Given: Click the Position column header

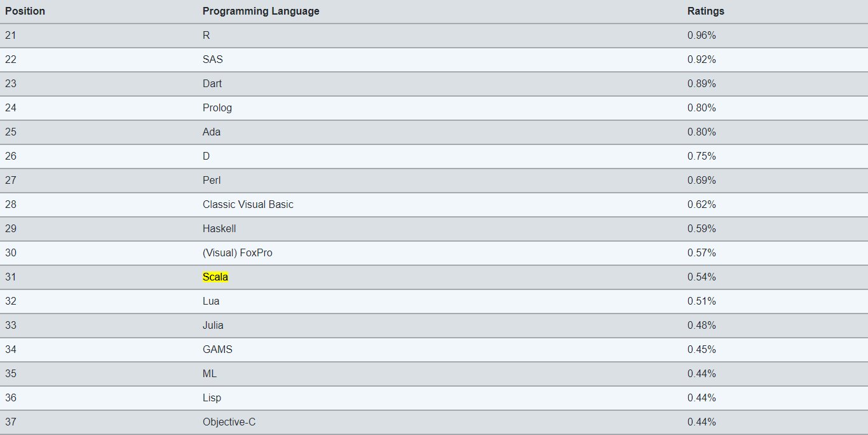Looking at the screenshot, I should (x=25, y=11).
